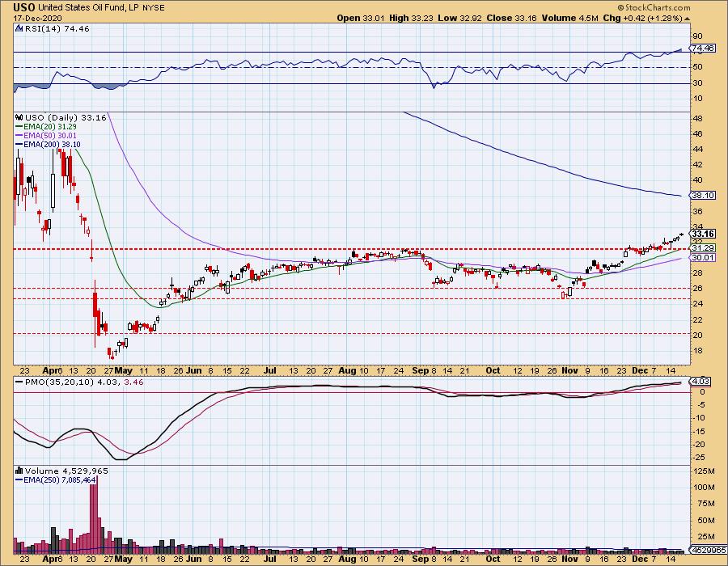Click the 40 price axis label
Viewport: 728px width, 566px height.
coord(697,180)
